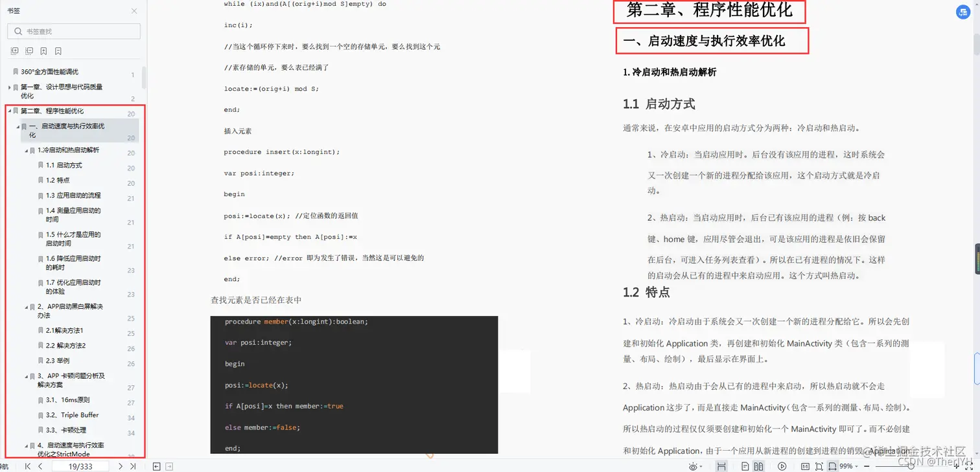Select bookmark 1.冷启动和热启动解析
This screenshot has height=472, width=980.
[x=68, y=150]
